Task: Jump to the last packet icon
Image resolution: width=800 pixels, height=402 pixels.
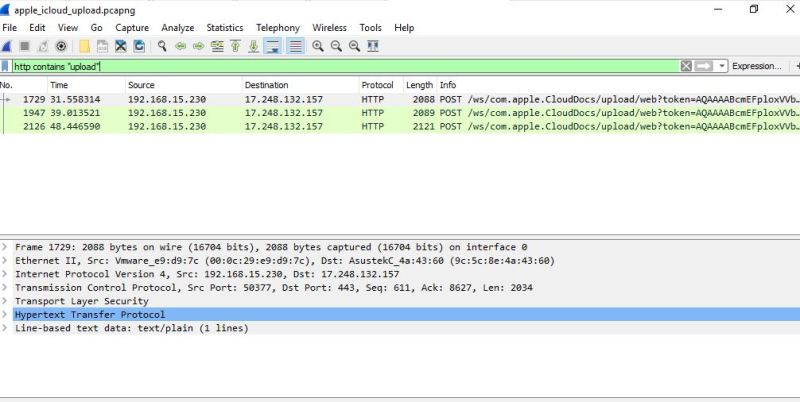Action: pos(254,46)
